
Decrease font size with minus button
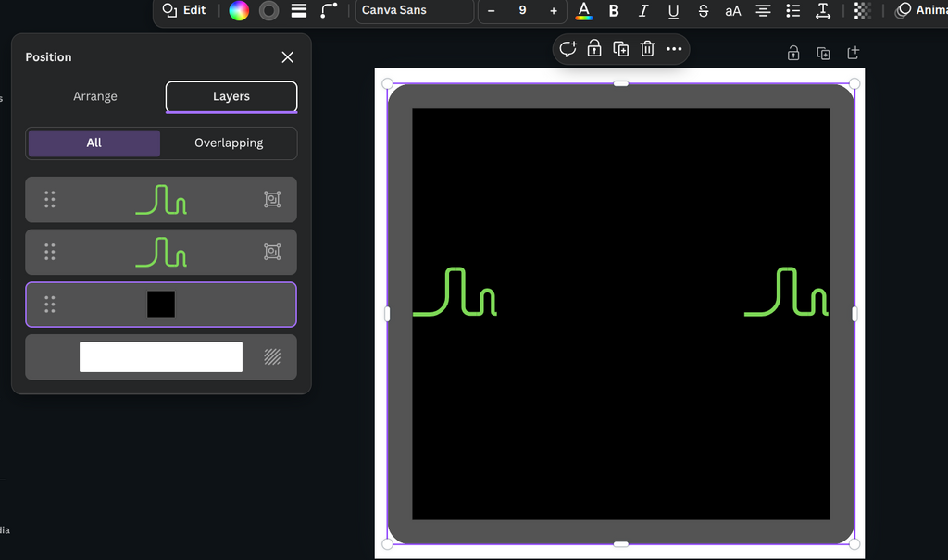491,11
